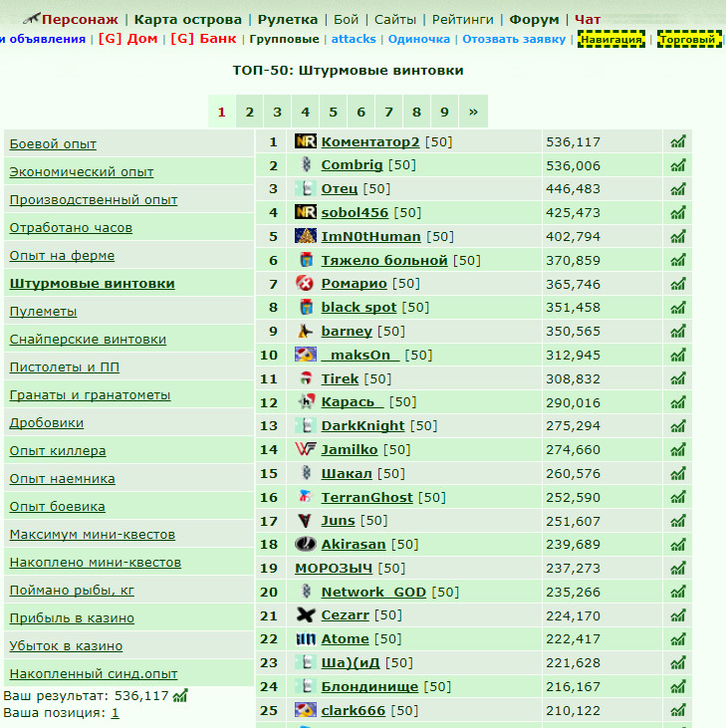
Task: Click the red X emblem next to Ромарио
Action: [x=305, y=283]
